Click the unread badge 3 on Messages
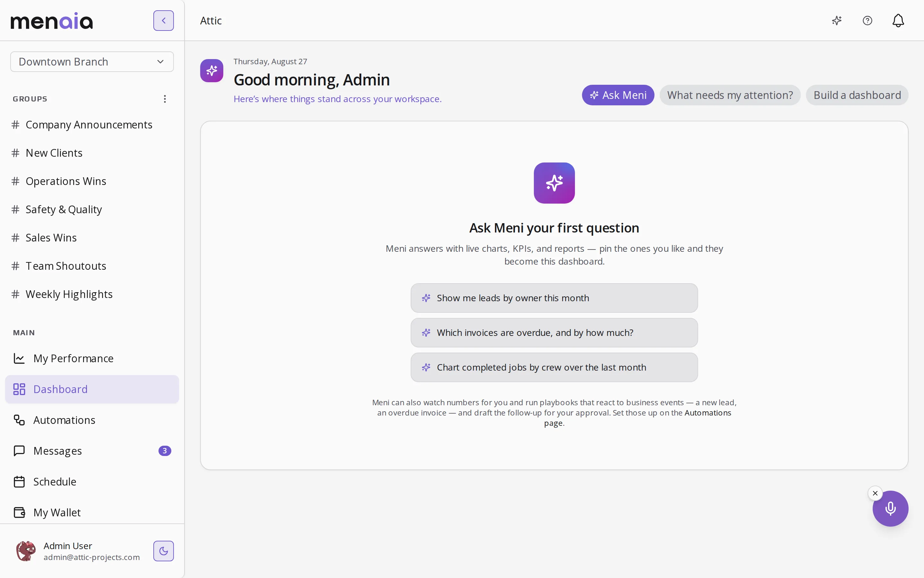 click(x=165, y=451)
